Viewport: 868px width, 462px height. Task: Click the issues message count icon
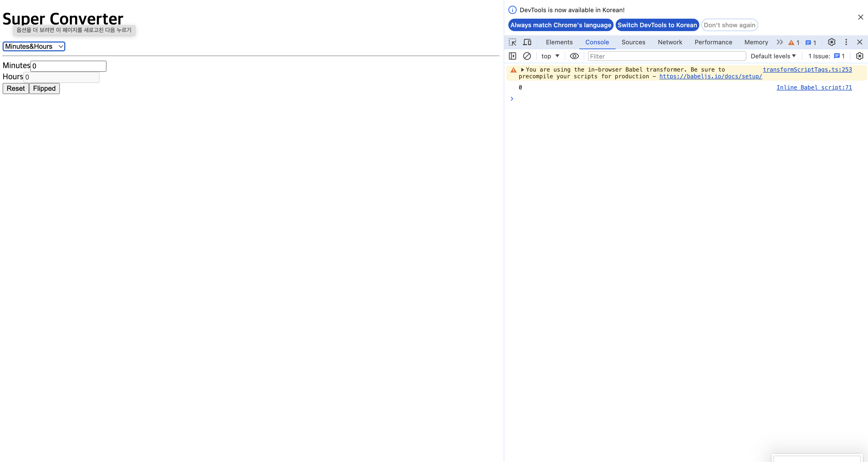[x=810, y=43]
